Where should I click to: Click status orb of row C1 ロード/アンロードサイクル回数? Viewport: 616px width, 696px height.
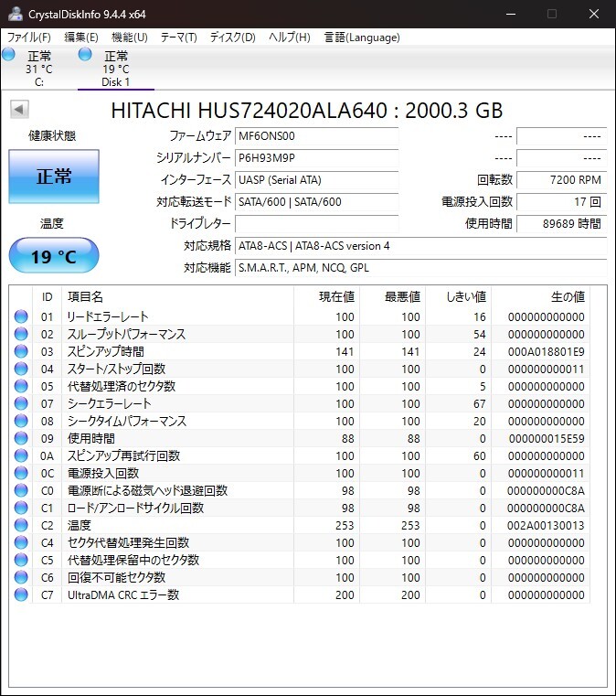(21, 508)
